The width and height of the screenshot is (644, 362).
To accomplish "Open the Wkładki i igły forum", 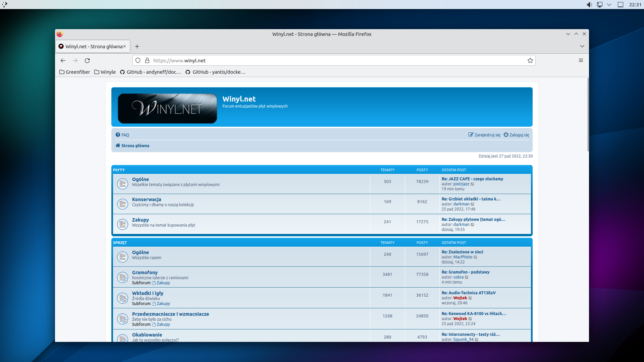I will (148, 293).
